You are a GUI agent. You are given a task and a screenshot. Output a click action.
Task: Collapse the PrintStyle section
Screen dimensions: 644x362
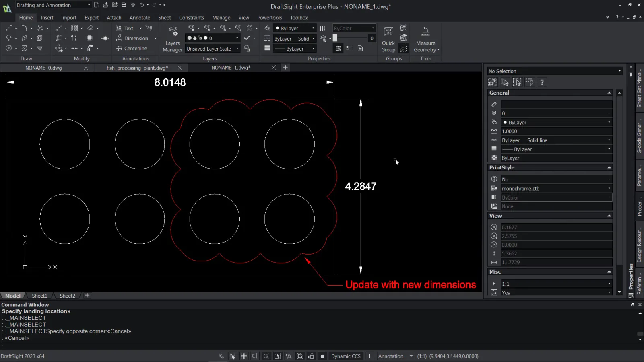pos(609,167)
